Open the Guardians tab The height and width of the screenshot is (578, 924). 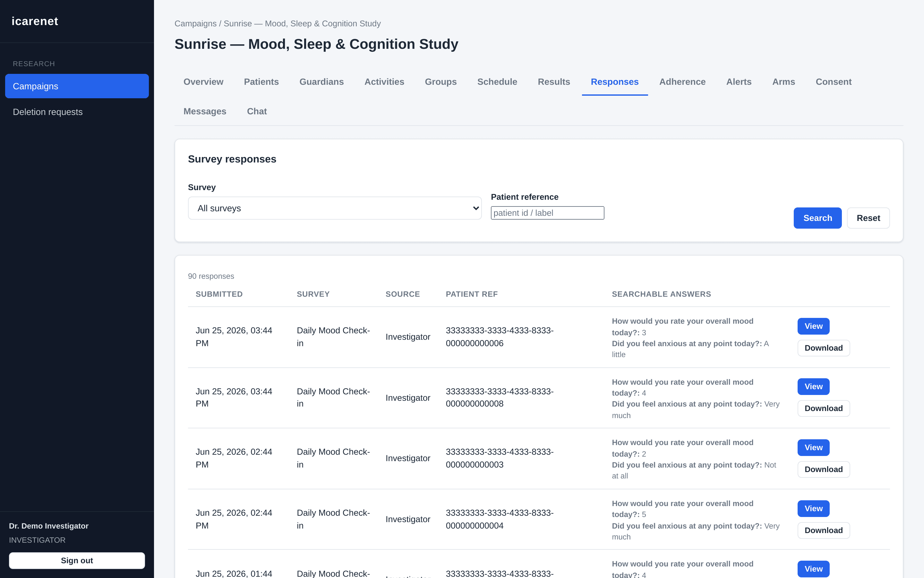[321, 82]
